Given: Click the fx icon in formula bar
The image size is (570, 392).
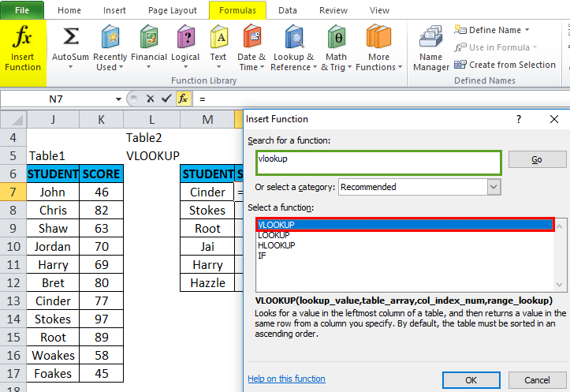Looking at the screenshot, I should [183, 99].
